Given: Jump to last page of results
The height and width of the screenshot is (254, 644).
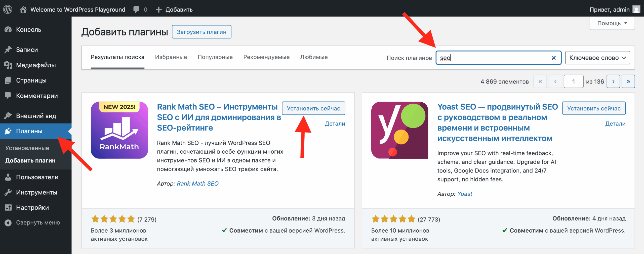Looking at the screenshot, I should 628,81.
